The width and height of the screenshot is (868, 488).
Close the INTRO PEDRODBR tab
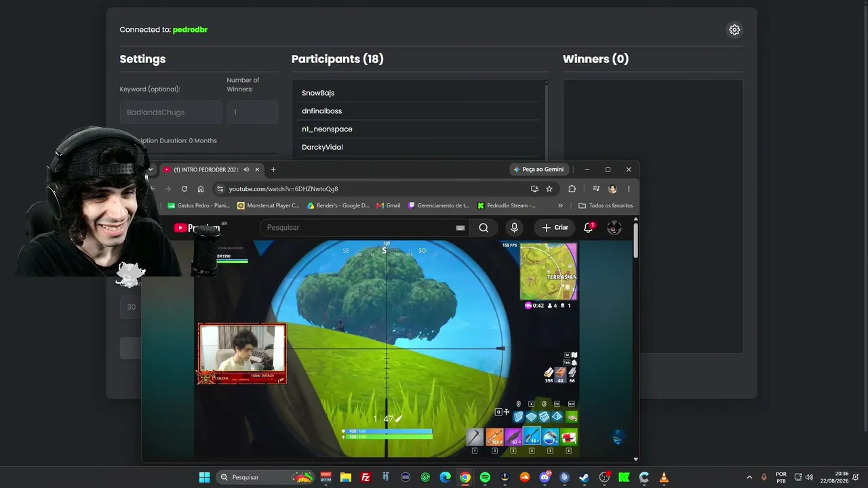[x=257, y=169]
